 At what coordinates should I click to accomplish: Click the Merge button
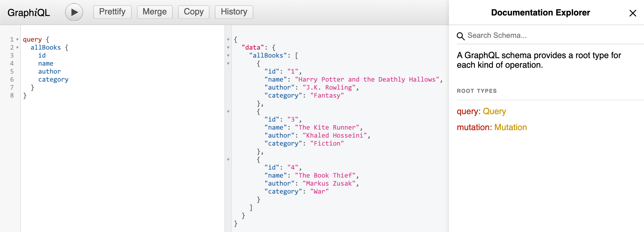(155, 12)
